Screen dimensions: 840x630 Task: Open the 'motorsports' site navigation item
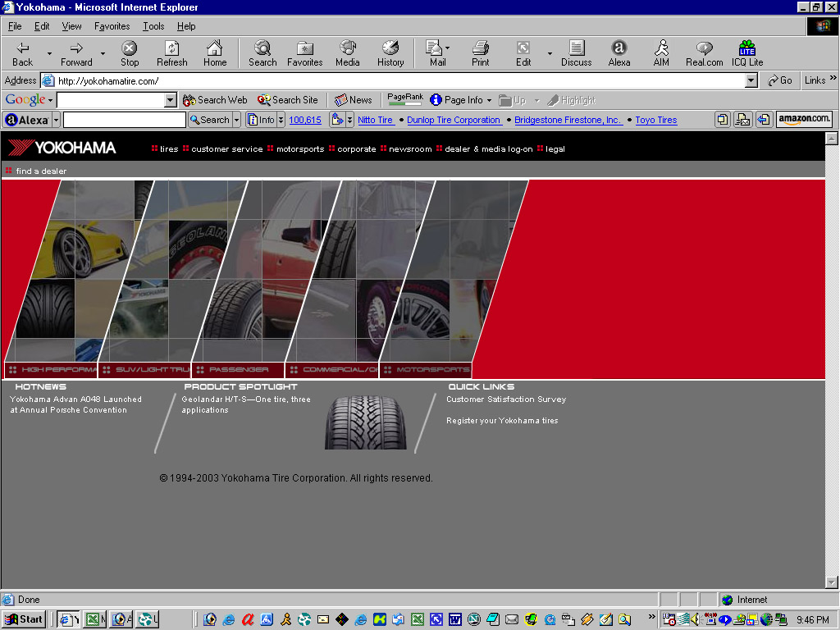tap(300, 149)
